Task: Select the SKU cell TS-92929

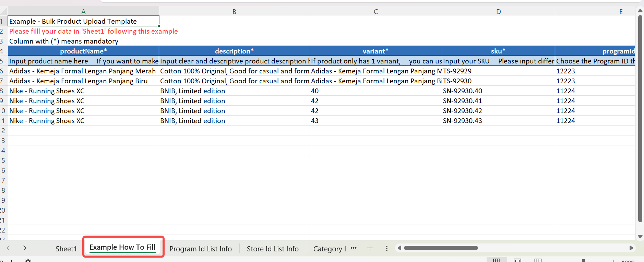Action: pyautogui.click(x=498, y=71)
